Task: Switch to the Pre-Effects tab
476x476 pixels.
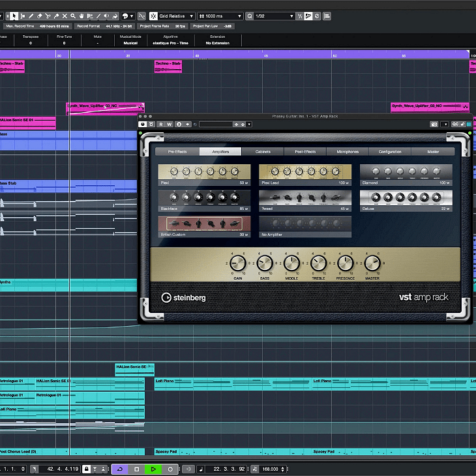Action: [177, 151]
